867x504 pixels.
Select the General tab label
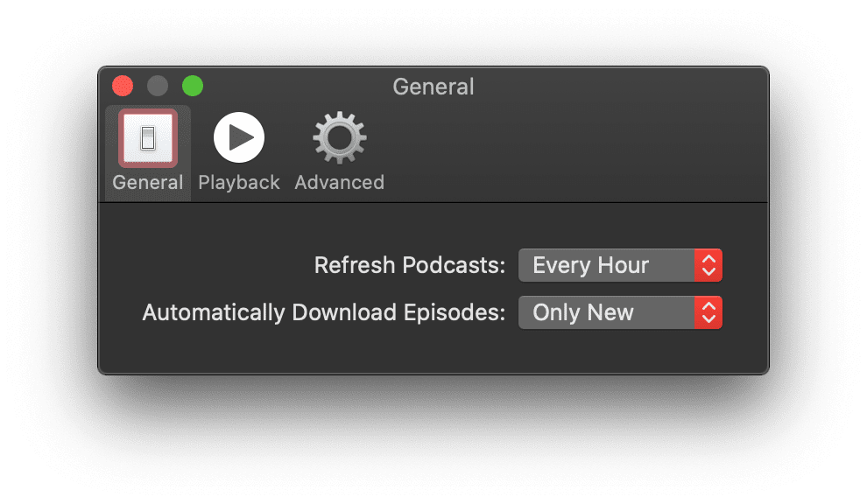147,182
